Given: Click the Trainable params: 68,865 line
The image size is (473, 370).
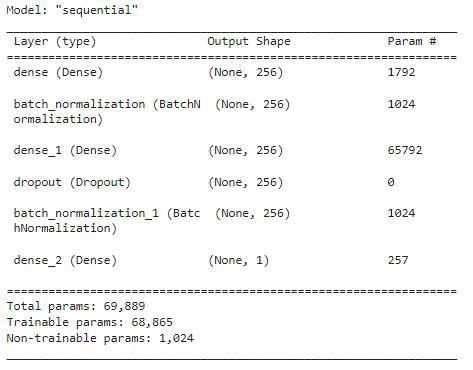Looking at the screenshot, I should (89, 322).
